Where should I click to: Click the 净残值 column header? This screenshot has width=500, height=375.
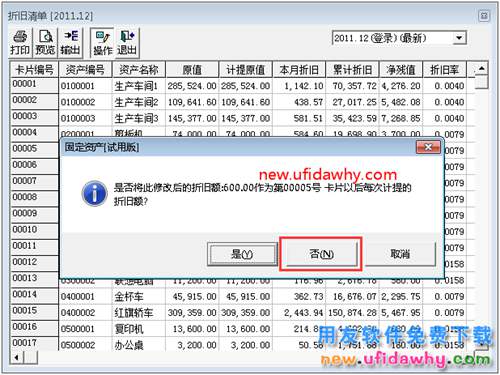[401, 70]
